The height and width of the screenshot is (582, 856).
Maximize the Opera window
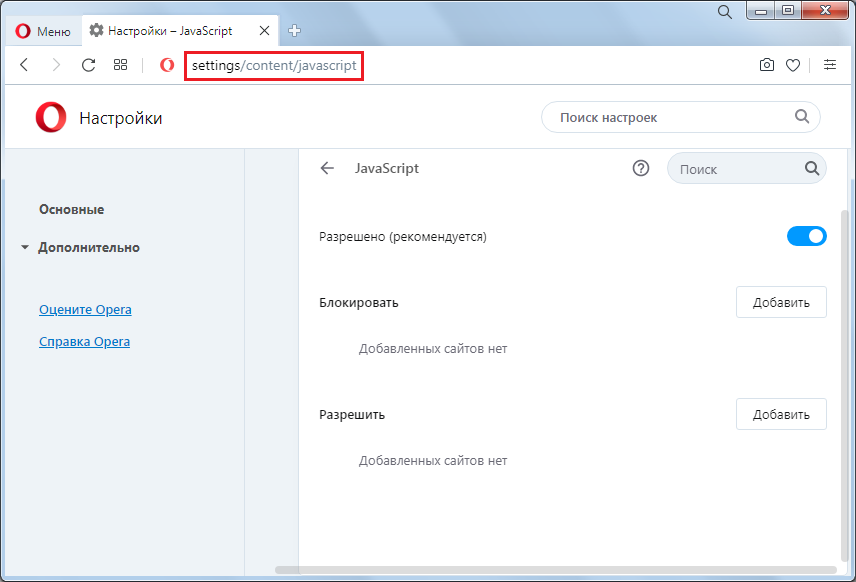788,10
